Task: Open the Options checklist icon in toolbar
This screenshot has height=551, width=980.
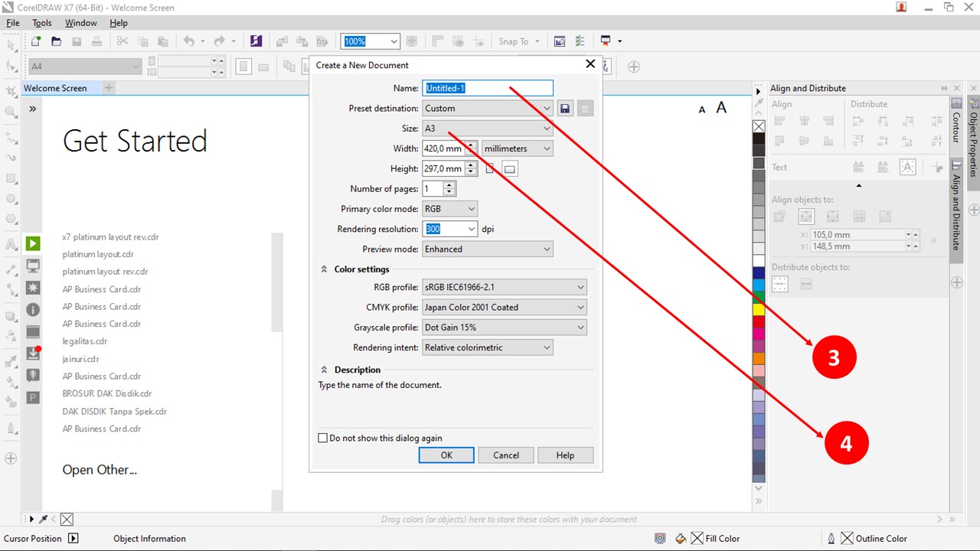Action: pyautogui.click(x=580, y=41)
